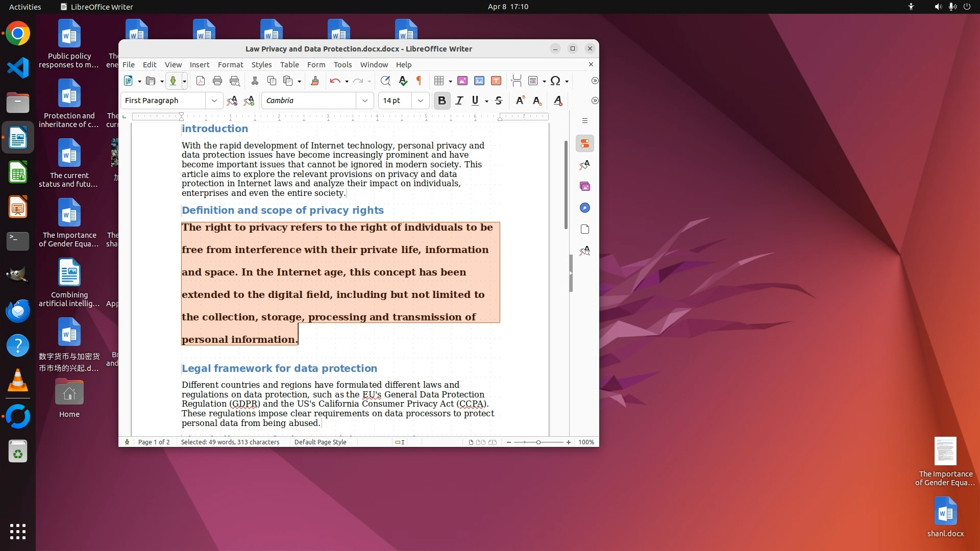Open the Tools menu
This screenshot has height=551, width=980.
342,65
